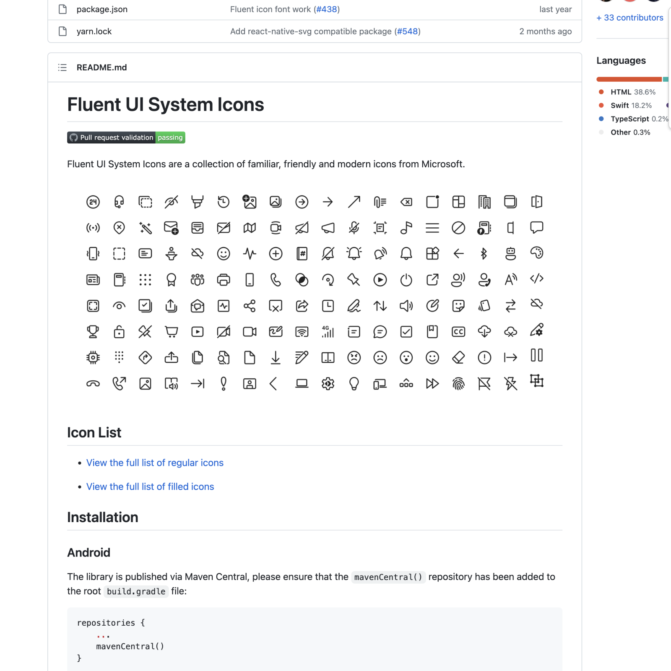This screenshot has height=671, width=671.
Task: Click the package.json file icon
Action: [x=61, y=9]
